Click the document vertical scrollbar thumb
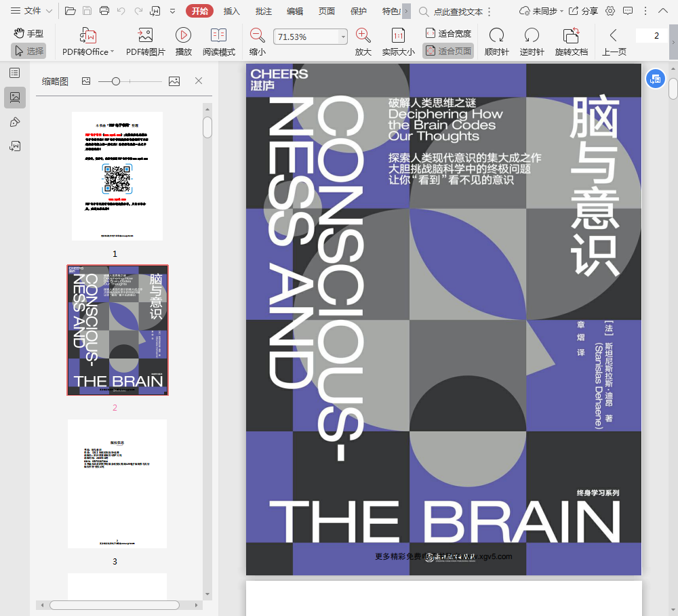This screenshot has height=616, width=678. pyautogui.click(x=673, y=89)
